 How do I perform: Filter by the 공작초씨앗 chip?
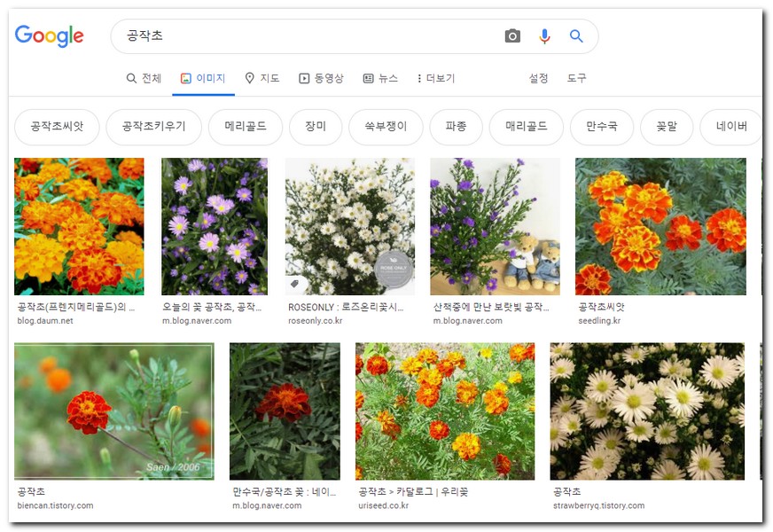tap(57, 127)
